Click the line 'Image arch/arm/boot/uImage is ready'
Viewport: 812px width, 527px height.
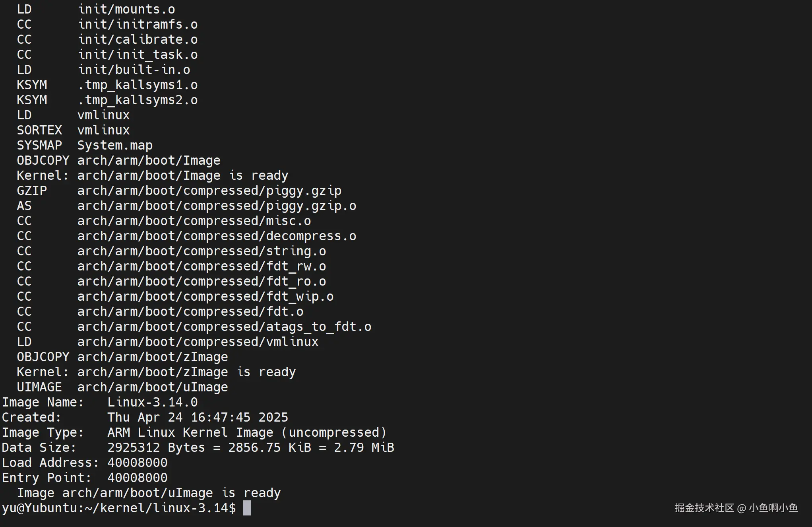[x=149, y=493]
